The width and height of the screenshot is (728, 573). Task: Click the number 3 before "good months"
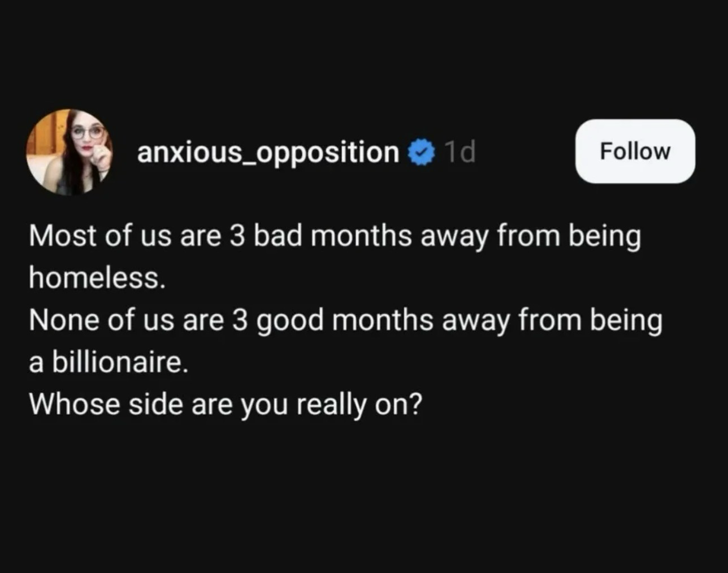pyautogui.click(x=240, y=320)
